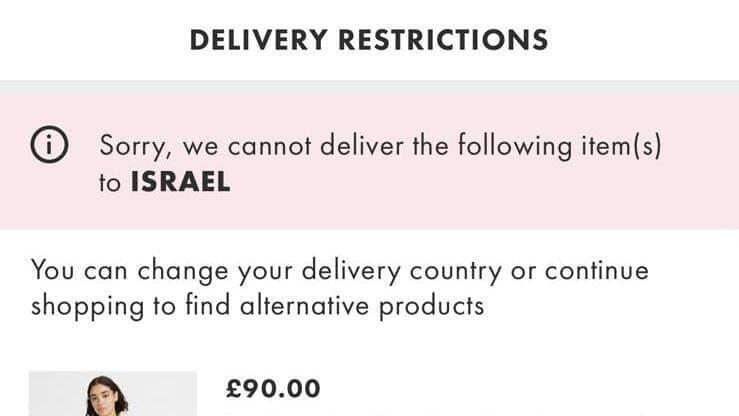Click the bold ISRAEL country name
This screenshot has height=416, width=739.
(x=180, y=182)
